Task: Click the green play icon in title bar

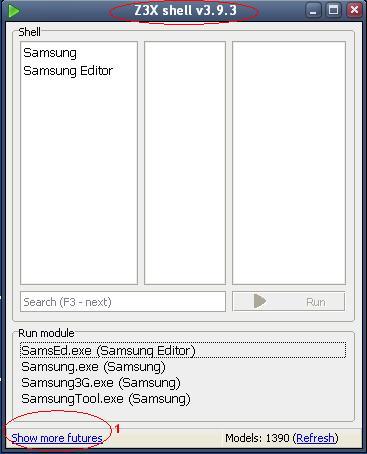Action: pyautogui.click(x=14, y=11)
